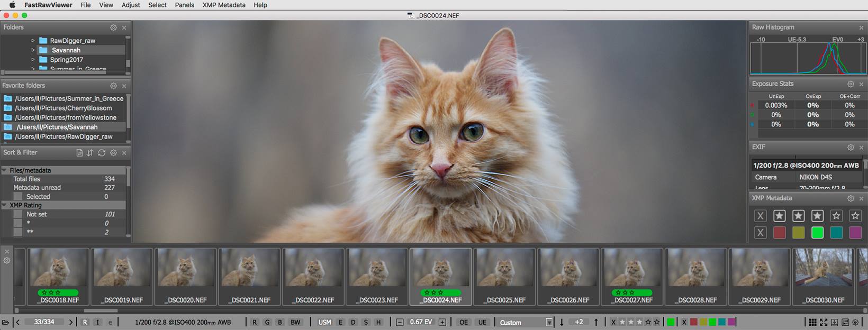Toggle blue channel B button
Viewport: 868px width, 330px height.
click(x=280, y=322)
